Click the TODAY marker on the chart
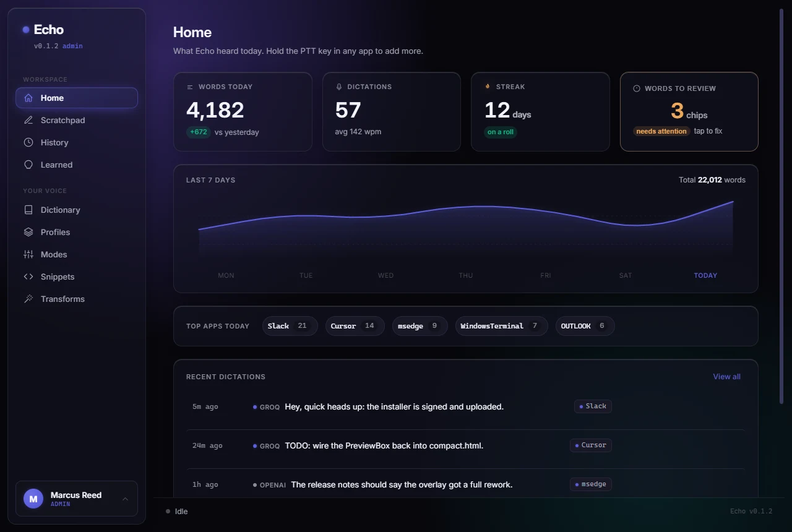This screenshot has width=792, height=532. coord(705,275)
